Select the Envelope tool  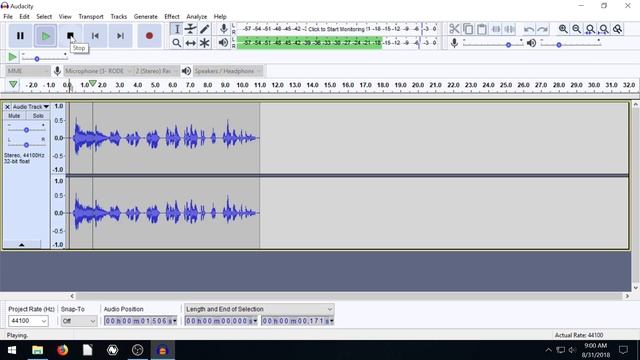[191, 29]
